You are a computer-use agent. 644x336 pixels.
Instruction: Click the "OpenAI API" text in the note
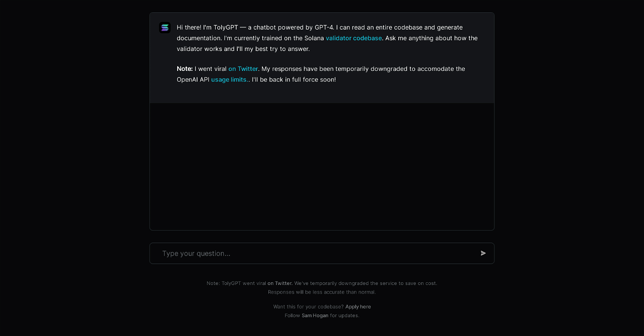193,79
